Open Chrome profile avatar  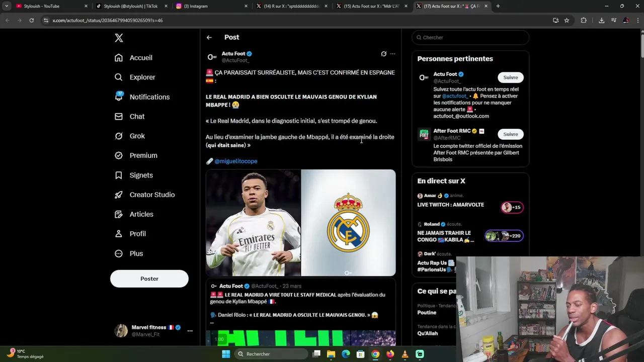pyautogui.click(x=626, y=20)
